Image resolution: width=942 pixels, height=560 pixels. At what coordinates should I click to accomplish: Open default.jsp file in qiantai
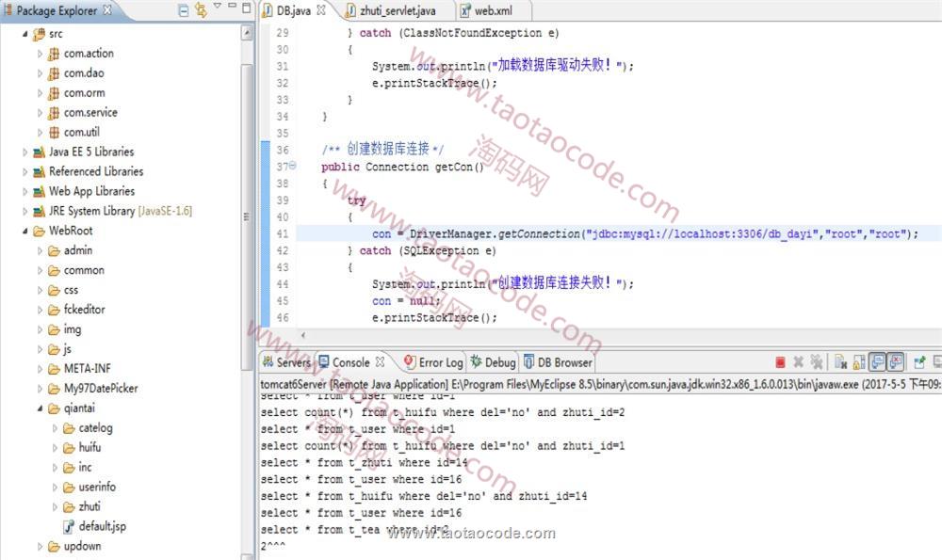tap(102, 526)
